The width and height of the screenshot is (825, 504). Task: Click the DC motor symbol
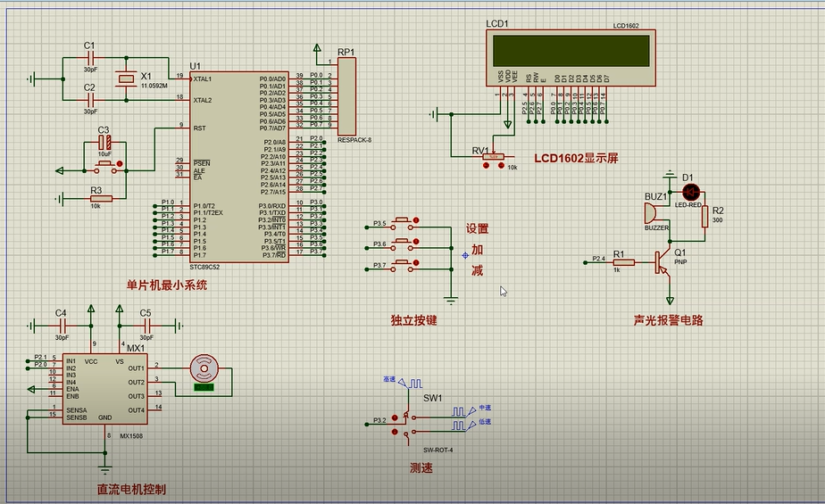(x=204, y=367)
